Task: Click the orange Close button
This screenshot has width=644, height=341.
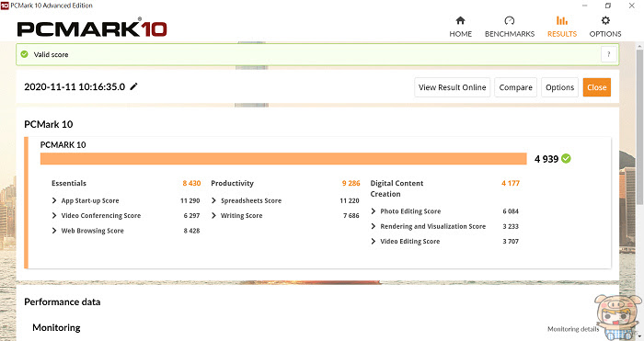Action: point(597,87)
